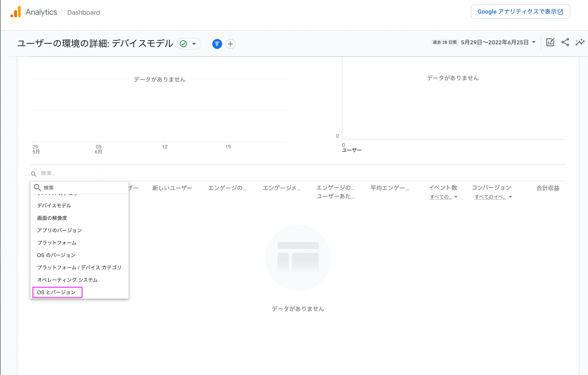Click the add comparison plus icon
The width and height of the screenshot is (588, 375).
(x=230, y=44)
